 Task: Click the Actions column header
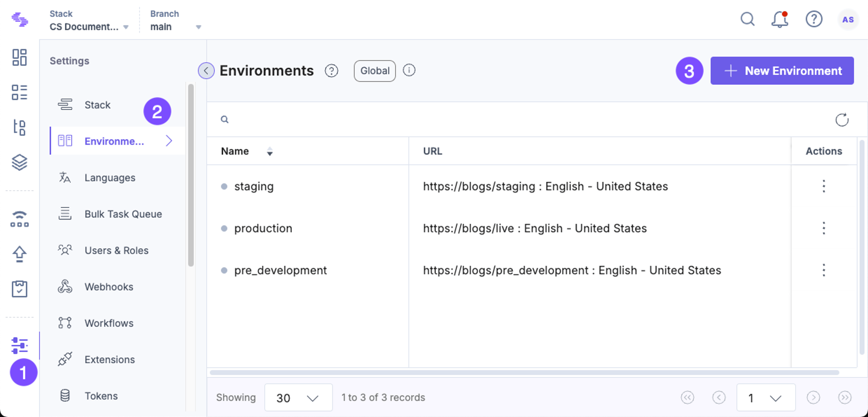(x=823, y=151)
